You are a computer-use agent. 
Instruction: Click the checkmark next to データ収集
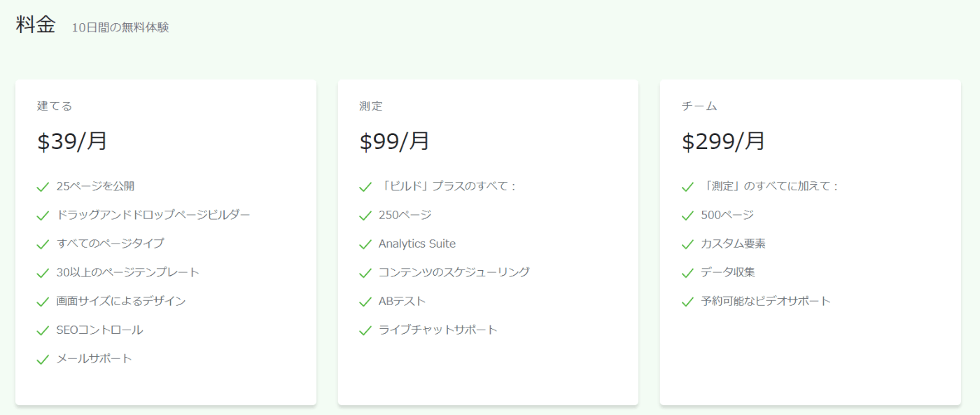point(687,273)
